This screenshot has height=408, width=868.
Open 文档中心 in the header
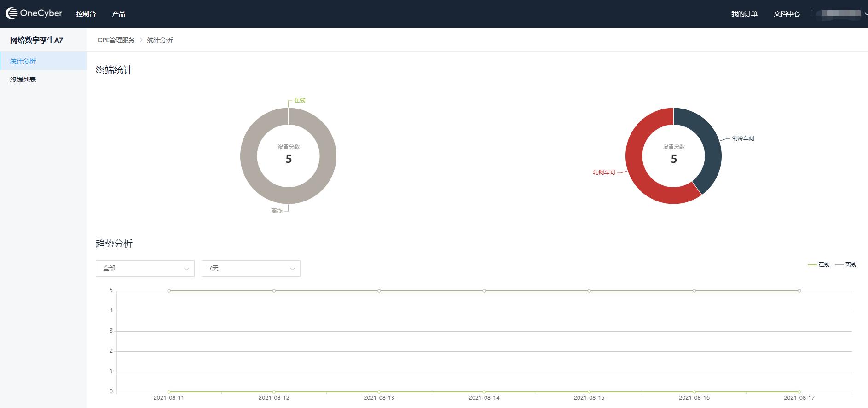[x=787, y=14]
